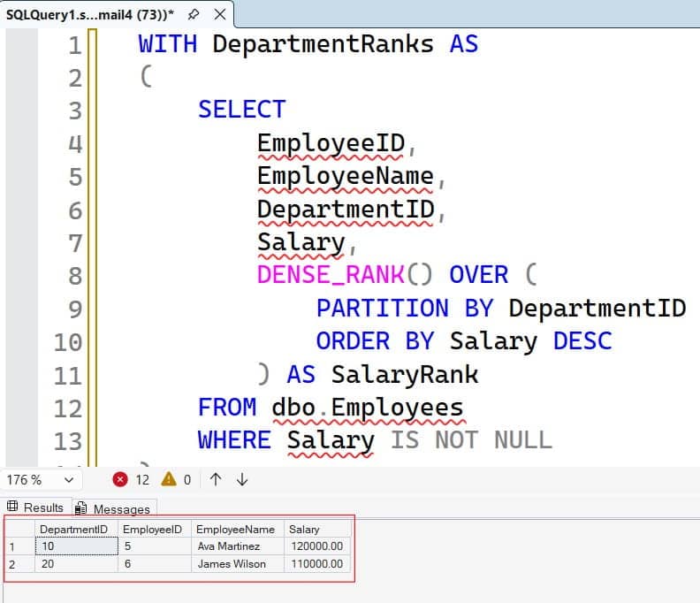Image resolution: width=700 pixels, height=603 pixels.
Task: Open the 176 % zoom dropdown
Action: (x=68, y=480)
